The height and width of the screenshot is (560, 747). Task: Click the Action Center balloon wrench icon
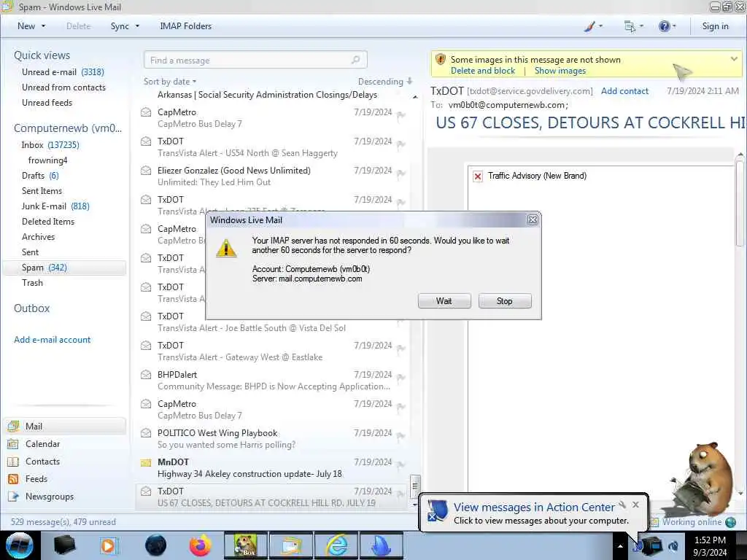622,505
